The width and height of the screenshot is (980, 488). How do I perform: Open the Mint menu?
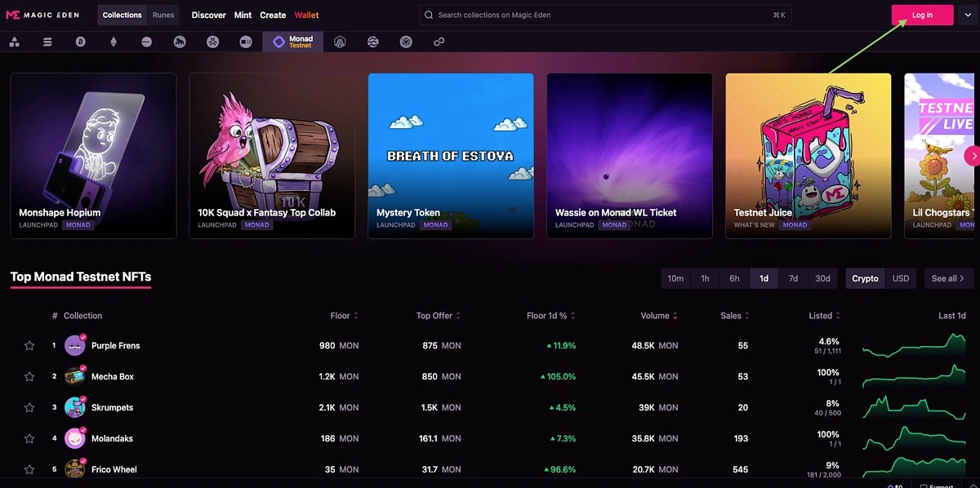(x=243, y=15)
